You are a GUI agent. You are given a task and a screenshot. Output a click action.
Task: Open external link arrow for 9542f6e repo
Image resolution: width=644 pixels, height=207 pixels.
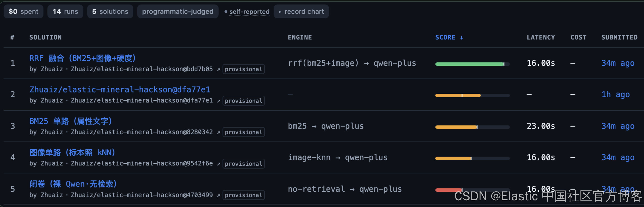pos(218,164)
